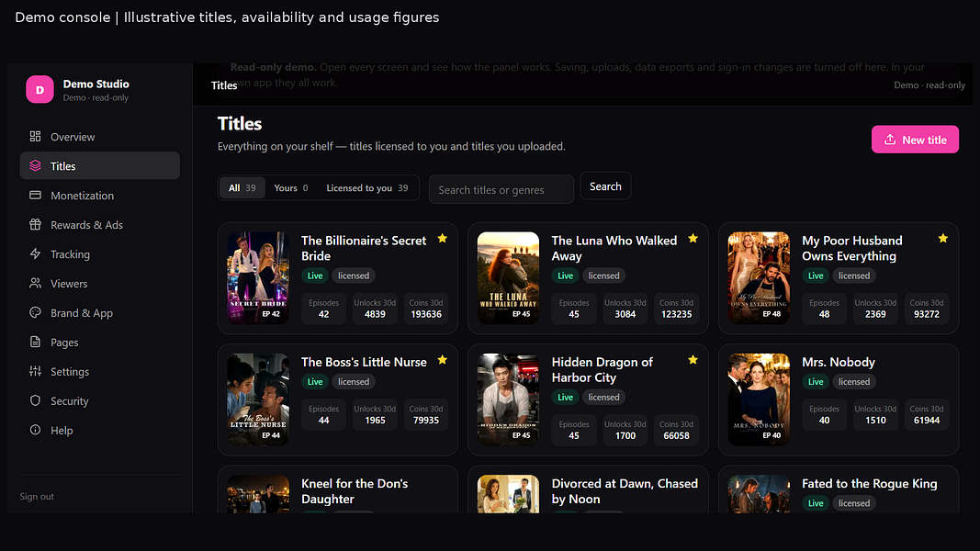
Task: Click the Security shield icon
Action: coord(35,400)
